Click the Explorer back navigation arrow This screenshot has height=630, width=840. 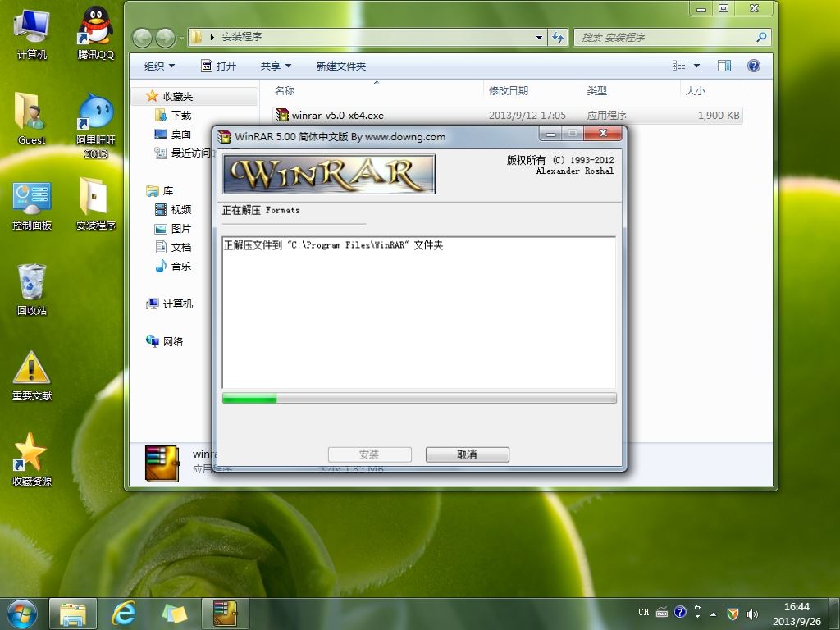[x=142, y=38]
